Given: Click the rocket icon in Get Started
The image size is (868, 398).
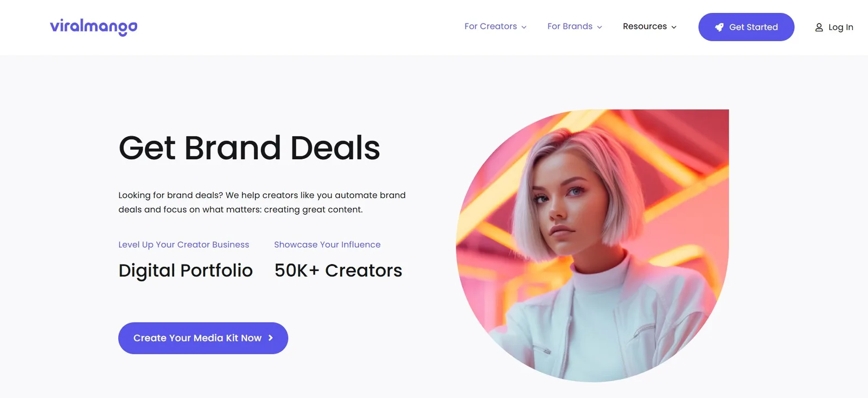Looking at the screenshot, I should [719, 27].
